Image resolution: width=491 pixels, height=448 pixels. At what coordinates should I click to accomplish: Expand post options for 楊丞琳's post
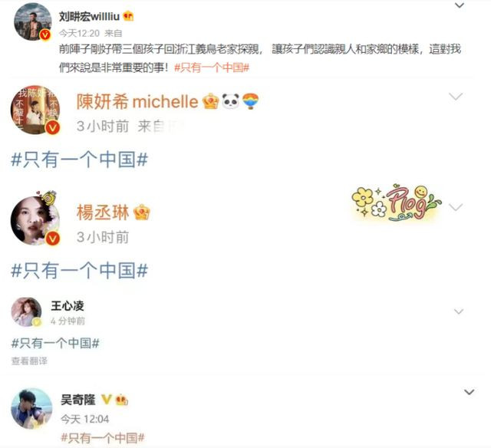click(456, 207)
